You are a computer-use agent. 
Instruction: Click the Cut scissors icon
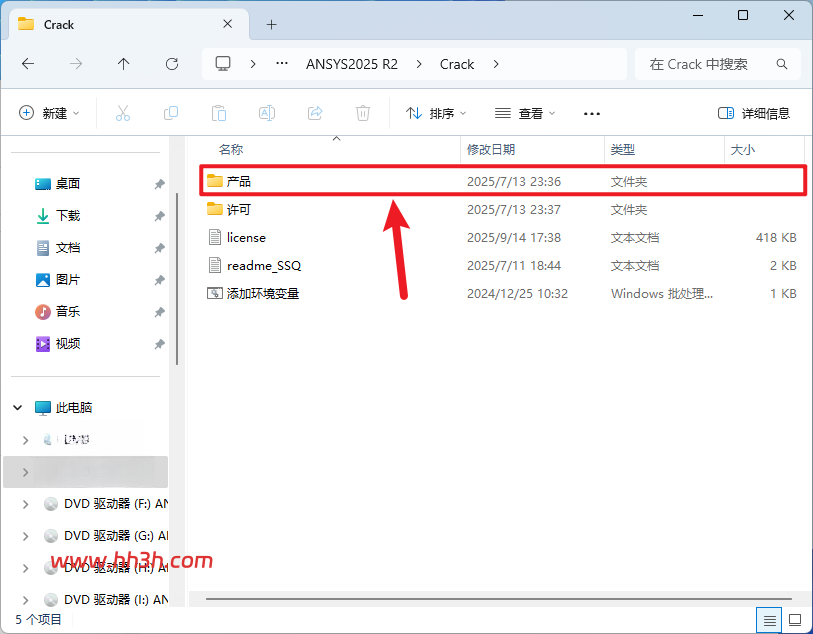(x=123, y=113)
